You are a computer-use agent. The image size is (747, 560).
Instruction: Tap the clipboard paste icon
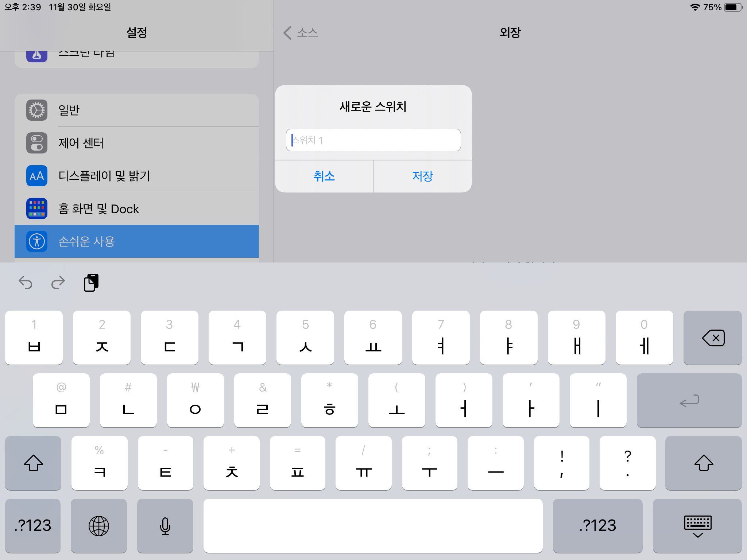click(91, 283)
